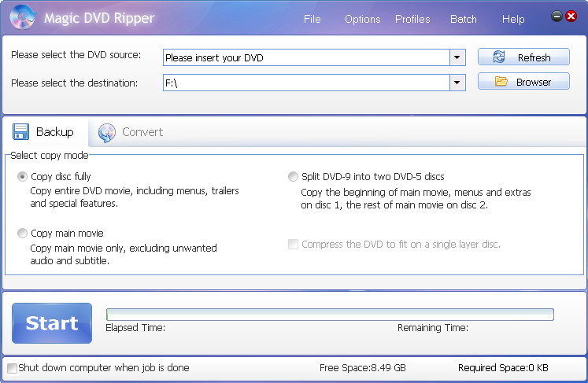The height and width of the screenshot is (383, 588).
Task: Select the Copy main movie option
Action: click(x=23, y=233)
